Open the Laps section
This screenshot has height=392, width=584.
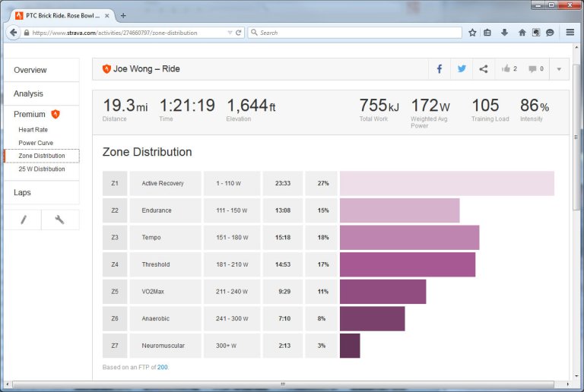[x=22, y=192]
